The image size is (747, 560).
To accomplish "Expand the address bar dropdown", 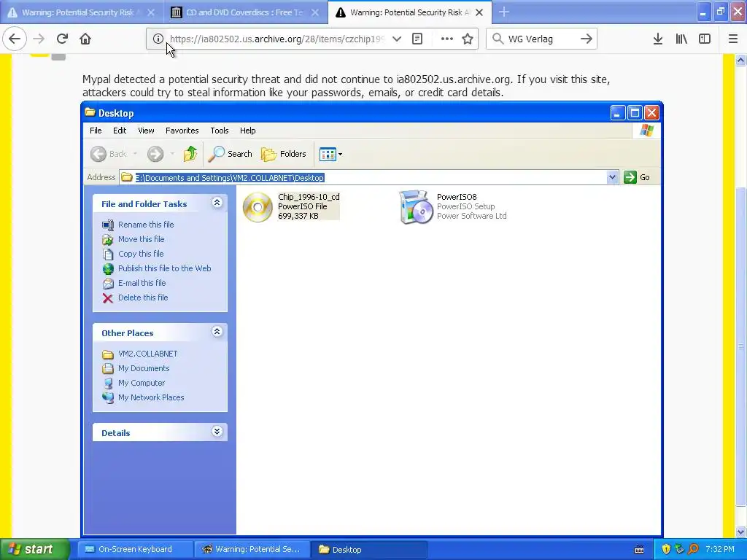I will (x=613, y=178).
